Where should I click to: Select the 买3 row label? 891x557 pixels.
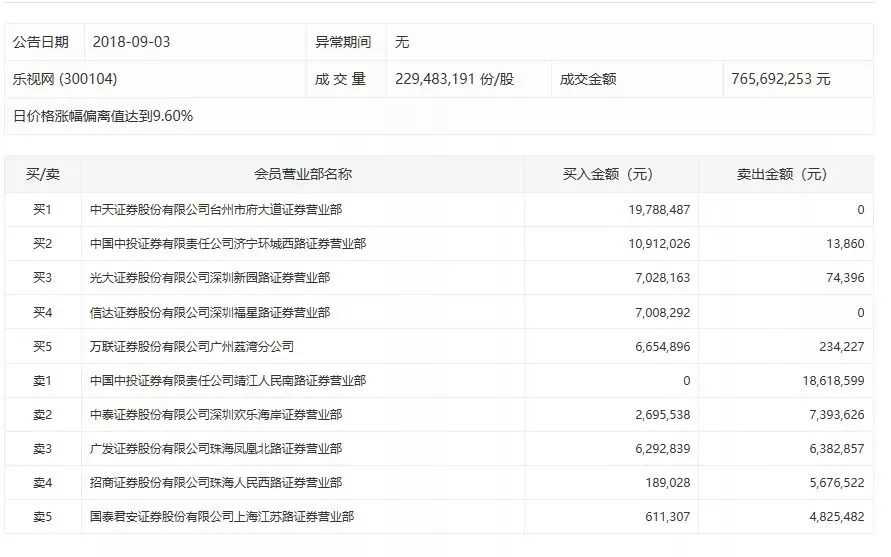click(x=43, y=278)
